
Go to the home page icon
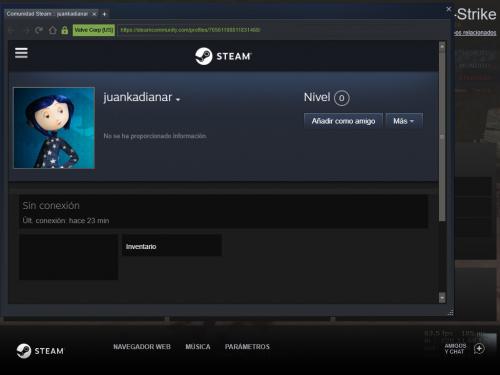click(52, 30)
